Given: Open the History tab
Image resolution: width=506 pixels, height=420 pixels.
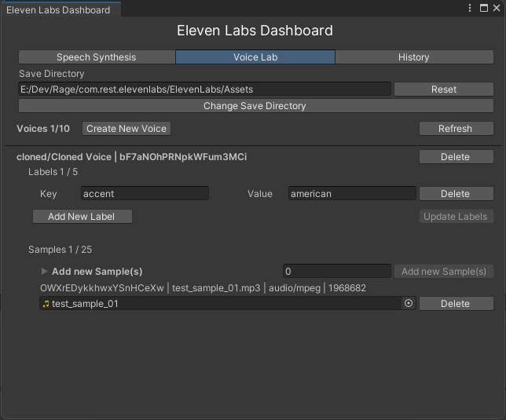Looking at the screenshot, I should (x=413, y=57).
